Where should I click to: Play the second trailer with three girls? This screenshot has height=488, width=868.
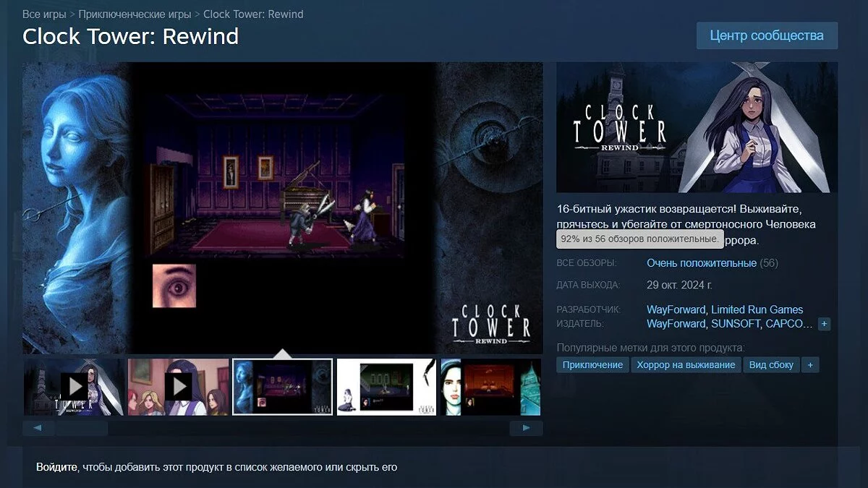pyautogui.click(x=178, y=387)
